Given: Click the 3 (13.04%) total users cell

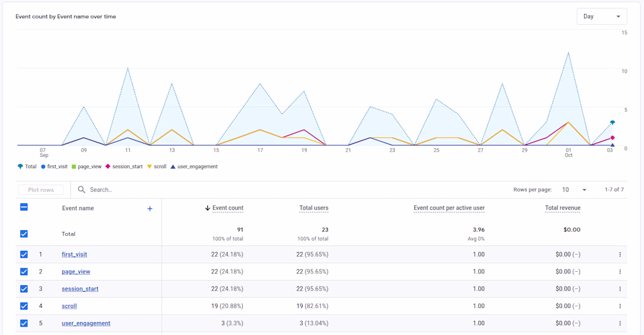Looking at the screenshot, I should pyautogui.click(x=314, y=323).
